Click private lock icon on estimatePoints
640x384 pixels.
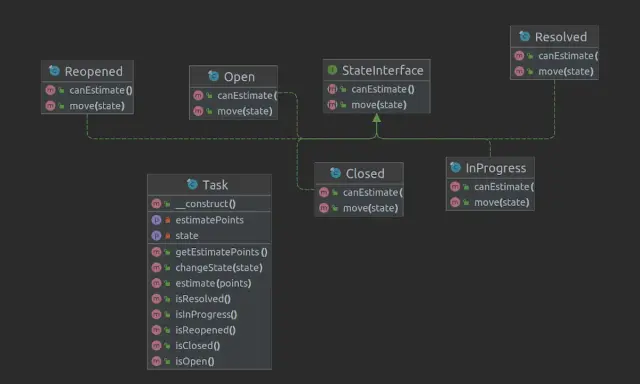click(167, 220)
